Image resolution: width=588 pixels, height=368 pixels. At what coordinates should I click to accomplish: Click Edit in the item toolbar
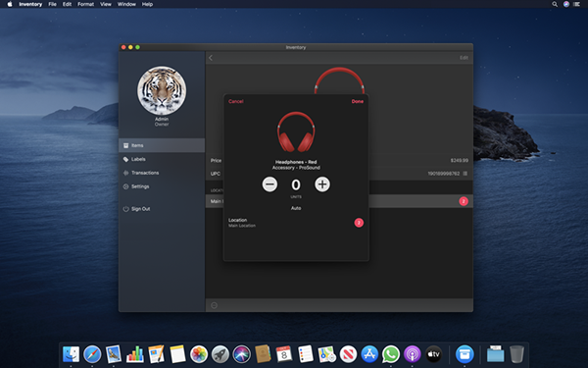[x=464, y=58]
